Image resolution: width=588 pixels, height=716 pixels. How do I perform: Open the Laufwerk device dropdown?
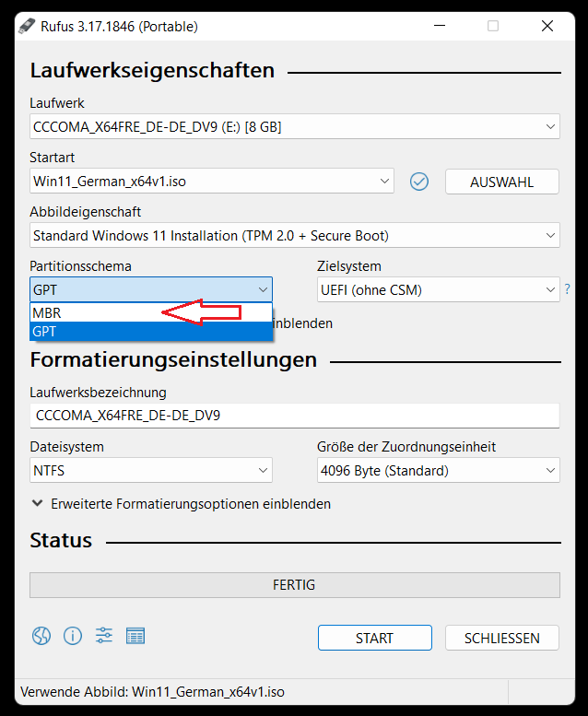[x=295, y=126]
